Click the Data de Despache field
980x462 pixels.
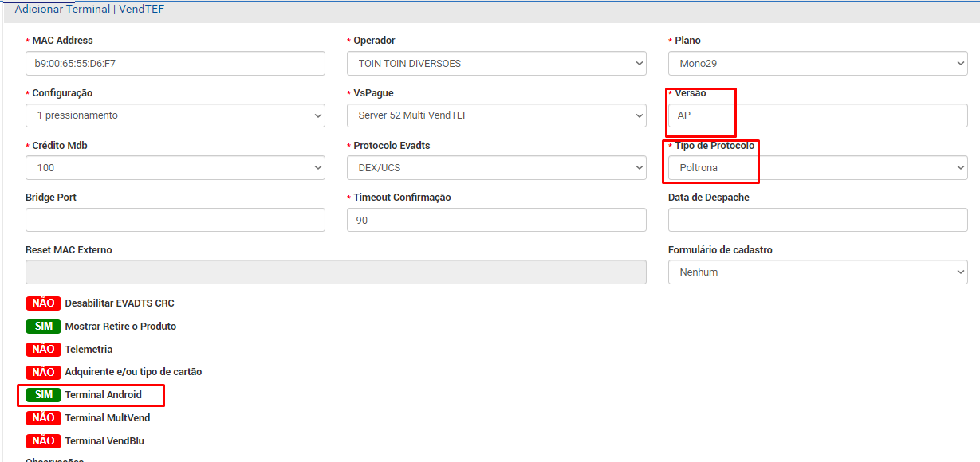(818, 220)
